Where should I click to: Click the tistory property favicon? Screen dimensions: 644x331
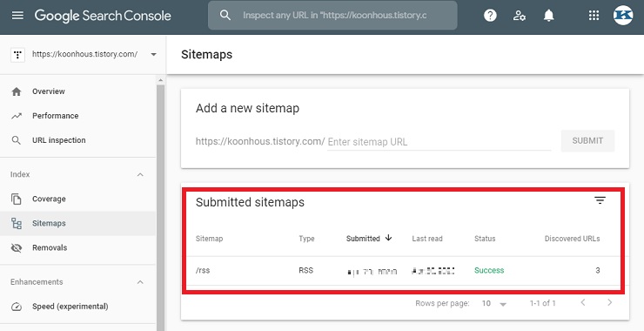tap(17, 55)
